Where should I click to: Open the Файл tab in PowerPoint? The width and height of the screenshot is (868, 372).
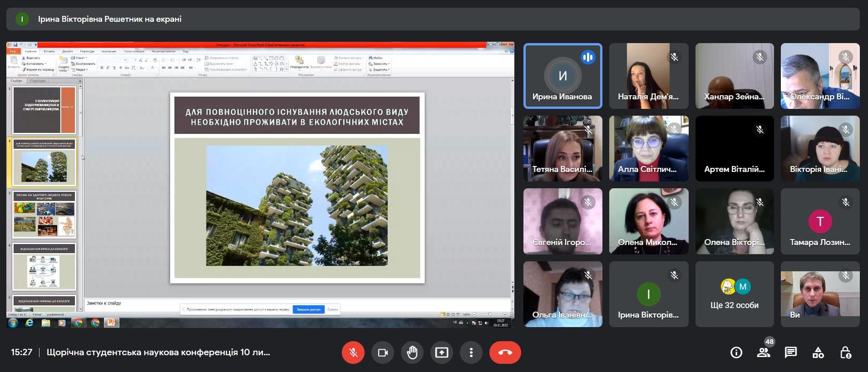pos(13,51)
